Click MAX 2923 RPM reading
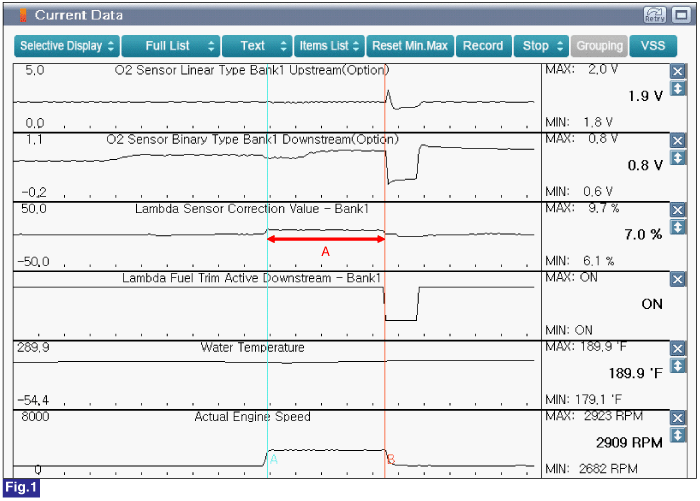Viewport: 700px width, 501px height. pos(594,416)
